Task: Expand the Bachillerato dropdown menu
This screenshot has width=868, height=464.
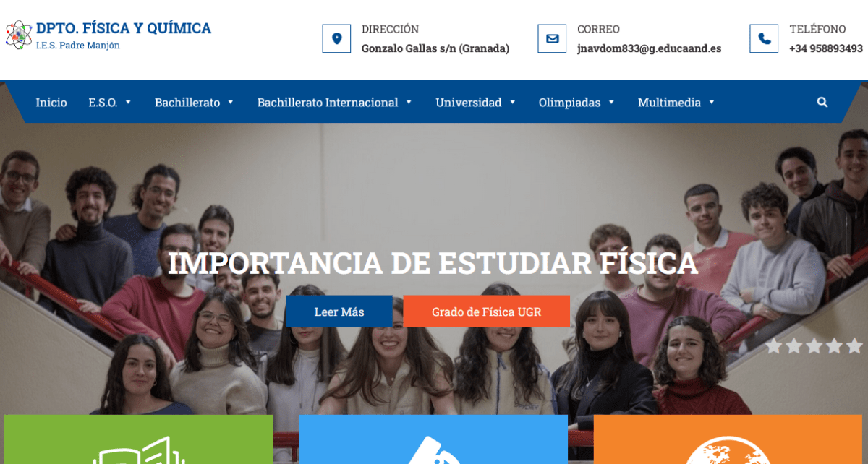Action: [195, 103]
